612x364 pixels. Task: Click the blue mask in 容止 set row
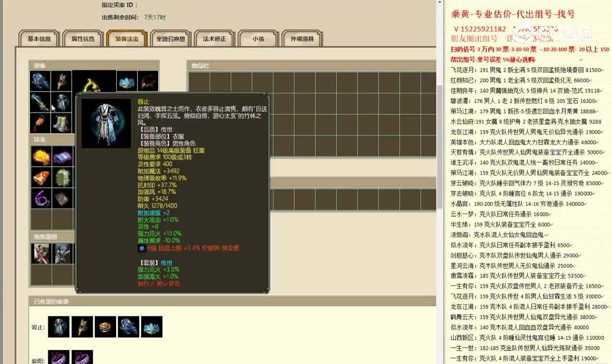tap(152, 327)
